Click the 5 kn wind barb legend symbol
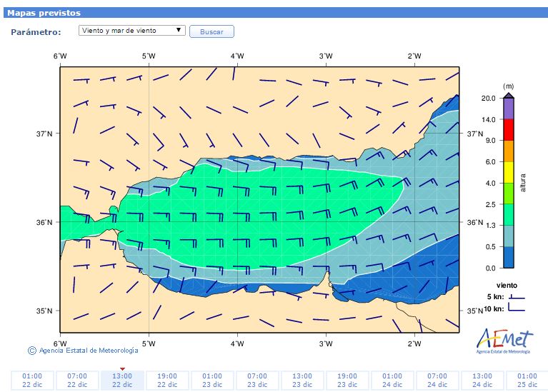This screenshot has height=392, width=548. click(x=517, y=296)
